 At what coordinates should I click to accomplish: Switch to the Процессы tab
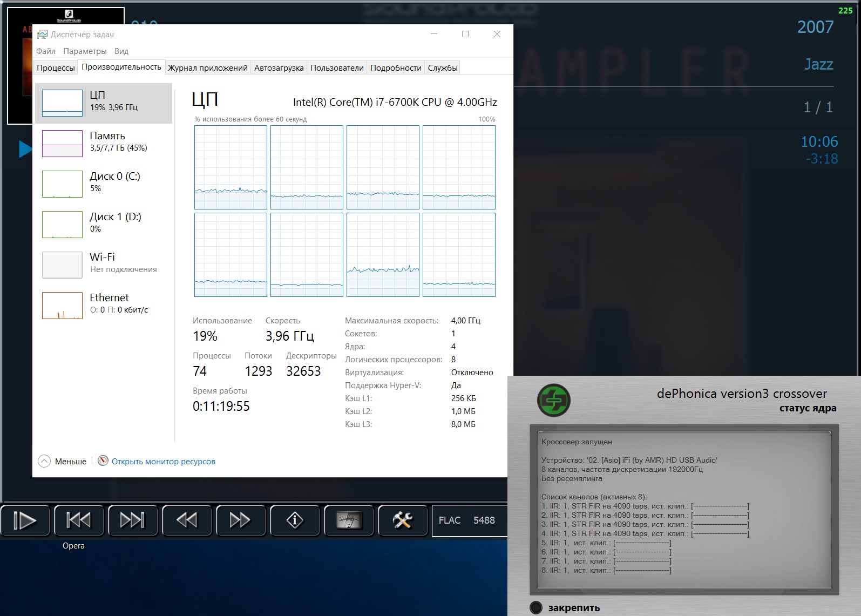[56, 68]
